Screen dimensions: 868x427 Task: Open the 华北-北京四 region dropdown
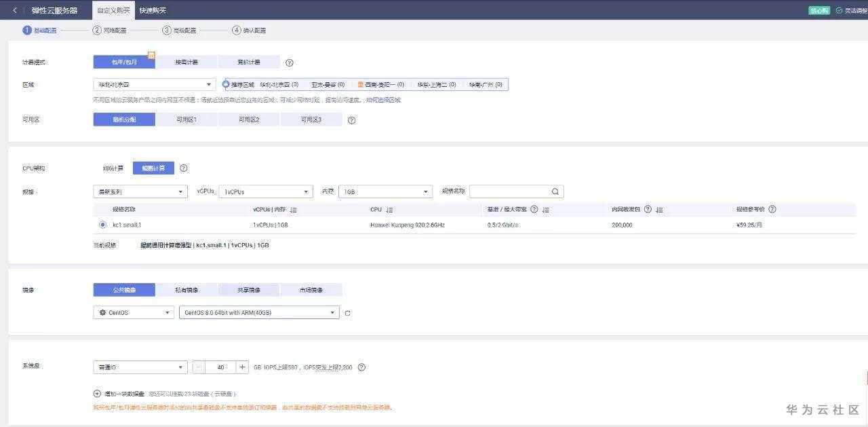click(155, 84)
